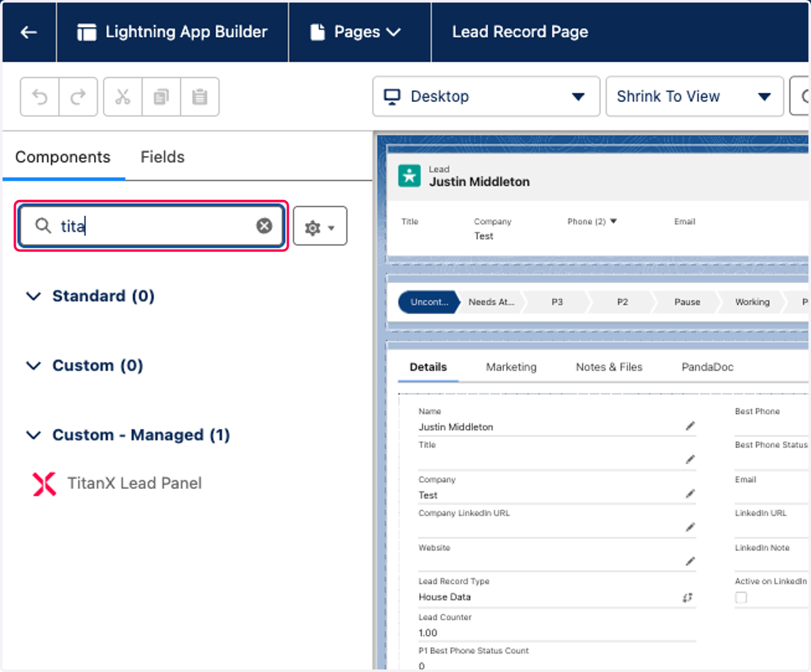Screen dimensions: 811x672
Task: Open the Desktop form factor dropdown
Action: 486,97
